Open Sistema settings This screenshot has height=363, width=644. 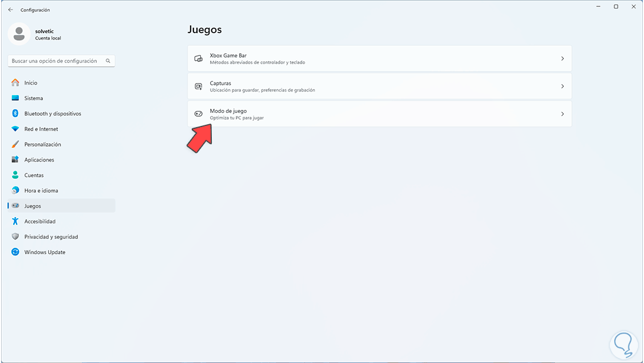(x=62, y=98)
